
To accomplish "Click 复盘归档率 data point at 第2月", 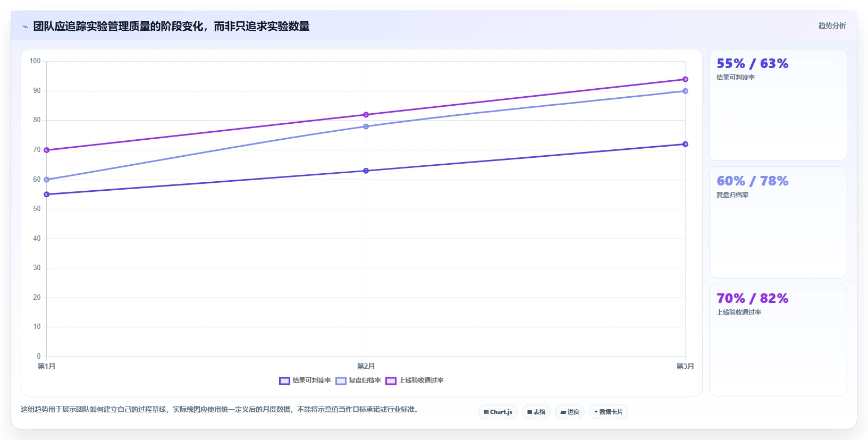I will tap(366, 126).
